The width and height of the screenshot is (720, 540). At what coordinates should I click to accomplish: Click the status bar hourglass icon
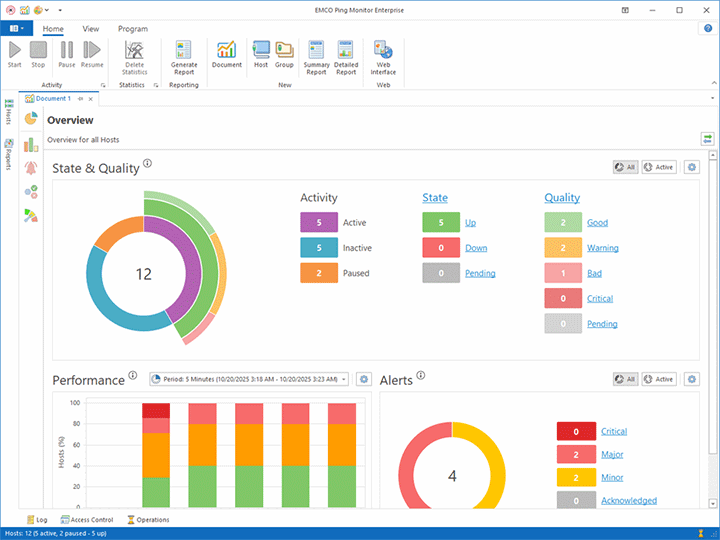coord(701,533)
